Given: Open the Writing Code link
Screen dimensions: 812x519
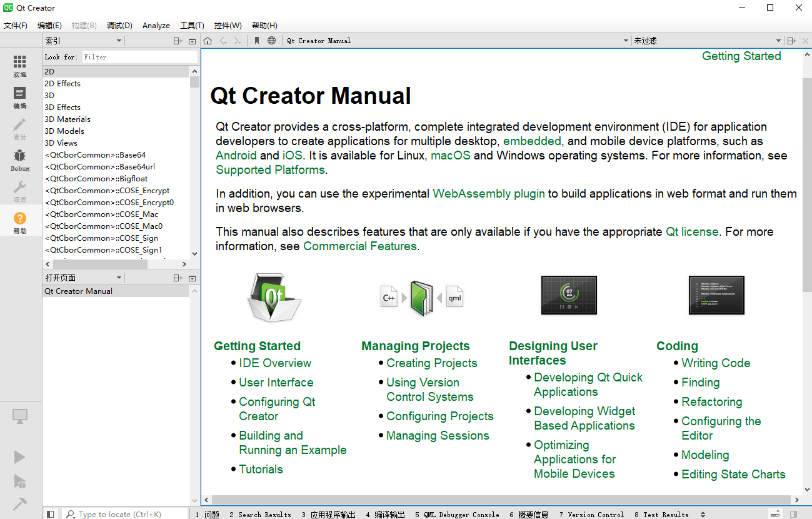Looking at the screenshot, I should [x=716, y=363].
